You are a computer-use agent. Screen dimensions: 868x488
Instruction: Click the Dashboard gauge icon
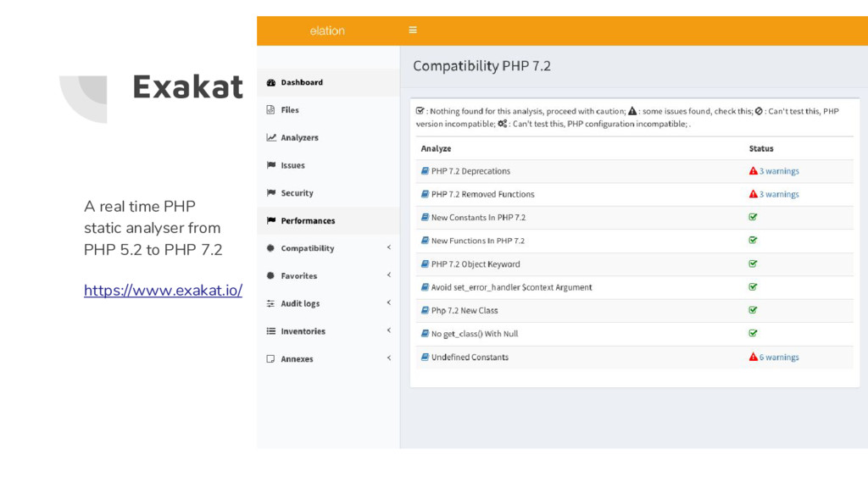pos(270,82)
